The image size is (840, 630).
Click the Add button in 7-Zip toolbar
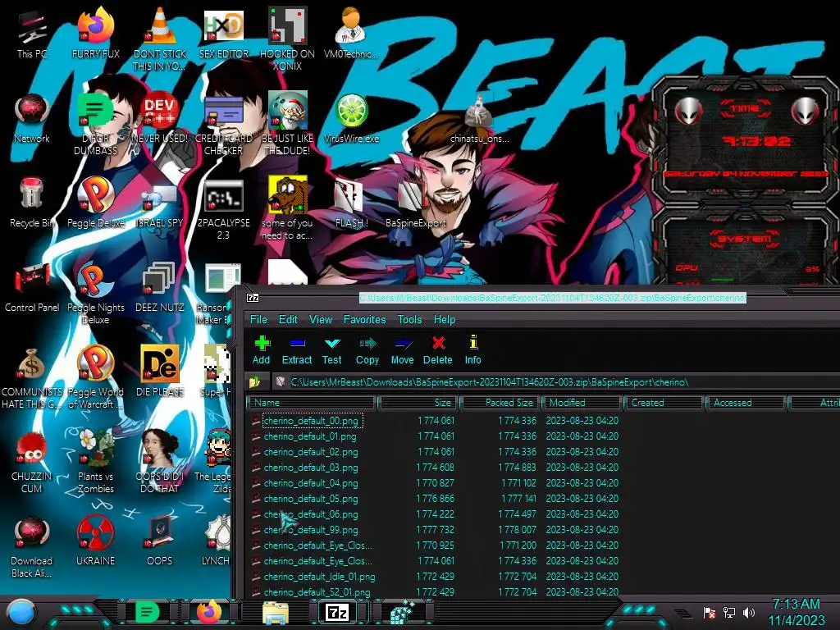262,349
